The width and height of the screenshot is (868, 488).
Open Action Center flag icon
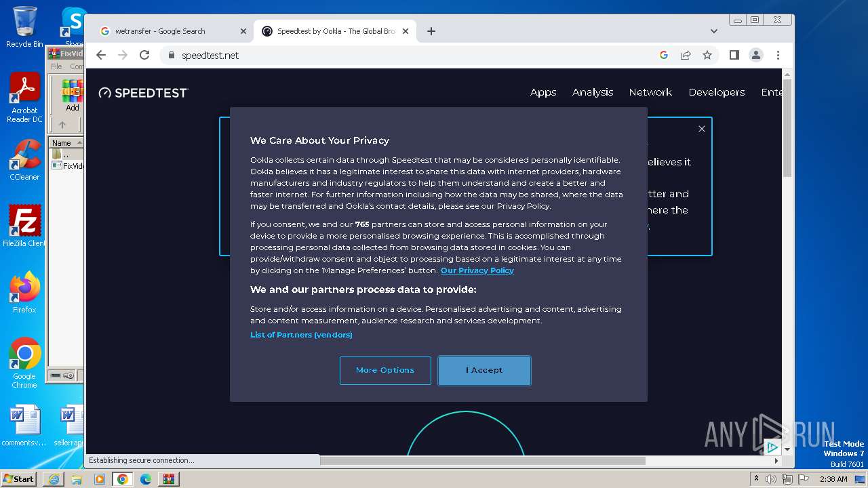tap(804, 479)
